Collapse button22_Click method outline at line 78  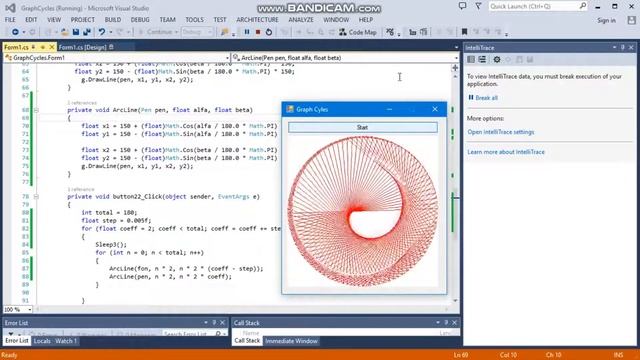click(36, 197)
